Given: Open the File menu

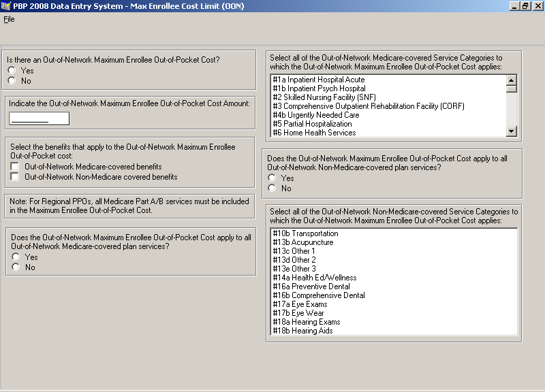Looking at the screenshot, I should 9,20.
